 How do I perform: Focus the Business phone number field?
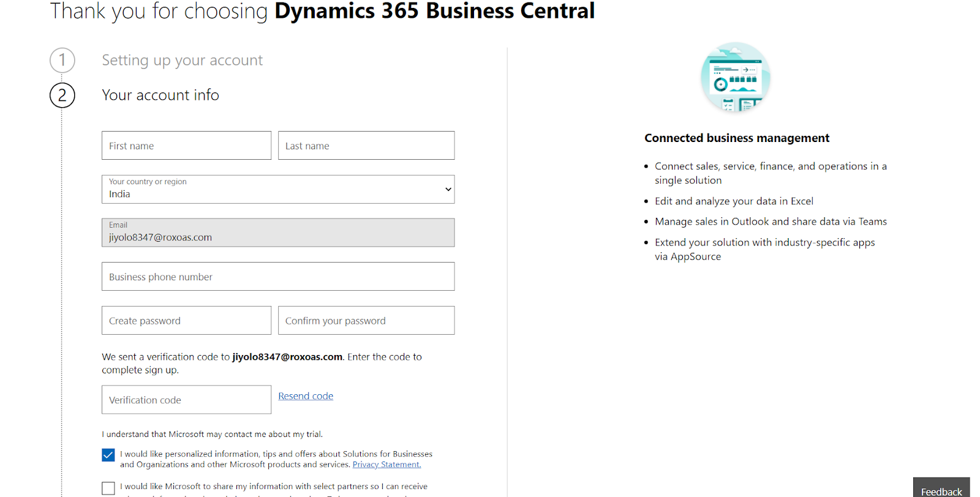coord(278,277)
